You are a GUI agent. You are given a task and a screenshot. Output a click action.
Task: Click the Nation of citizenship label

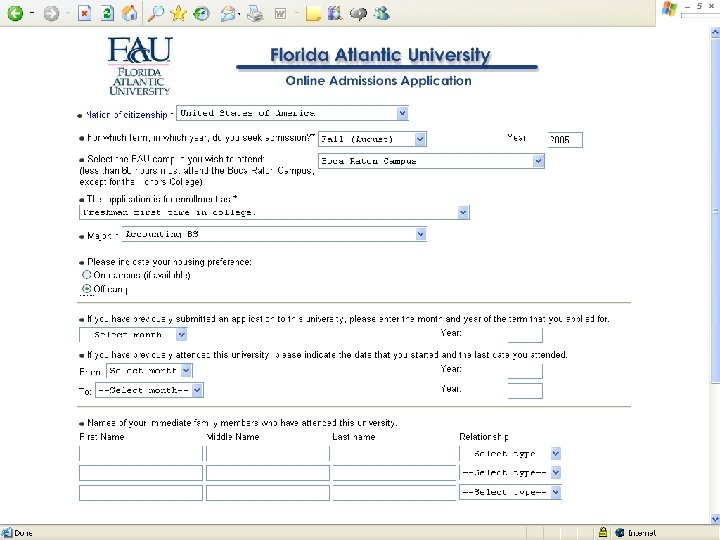click(127, 115)
